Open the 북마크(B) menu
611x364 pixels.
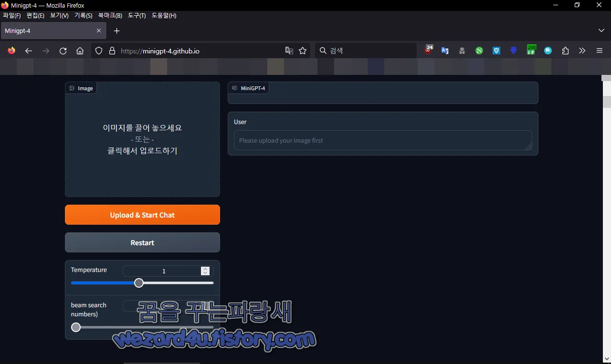pyautogui.click(x=110, y=16)
